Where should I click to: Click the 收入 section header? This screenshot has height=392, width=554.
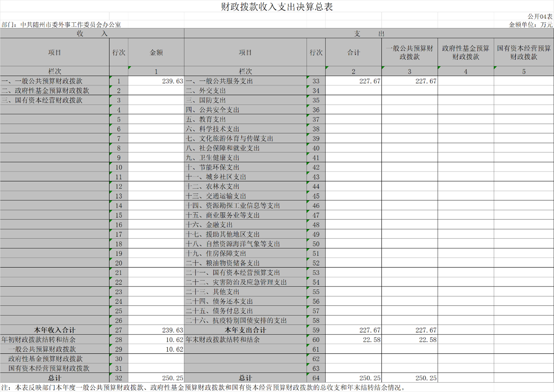click(x=92, y=33)
